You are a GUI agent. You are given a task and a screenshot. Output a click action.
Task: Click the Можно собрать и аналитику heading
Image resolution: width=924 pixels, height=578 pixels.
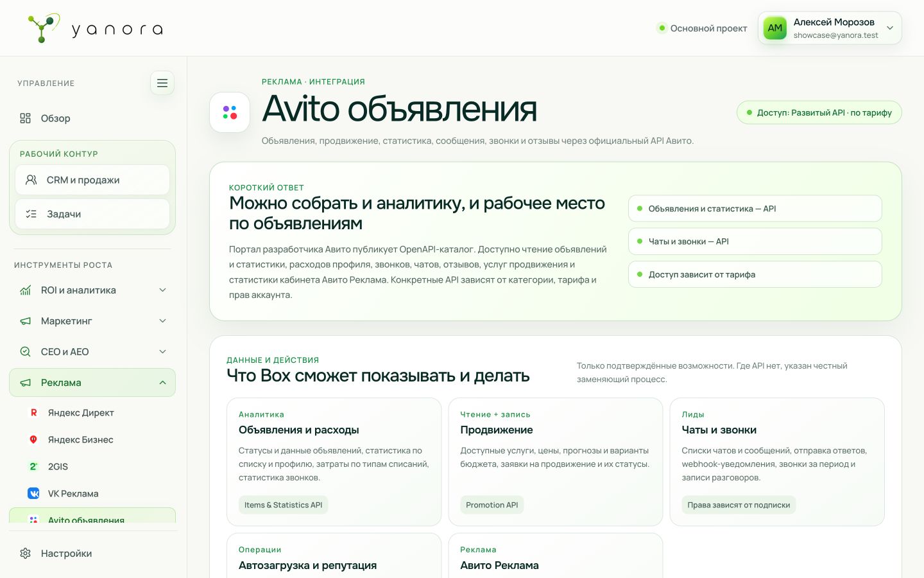417,213
